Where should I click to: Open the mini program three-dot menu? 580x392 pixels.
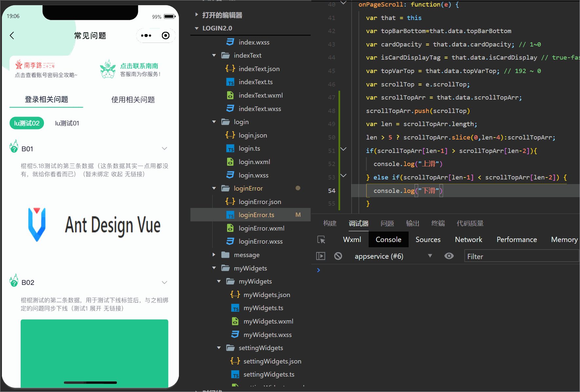tap(146, 35)
